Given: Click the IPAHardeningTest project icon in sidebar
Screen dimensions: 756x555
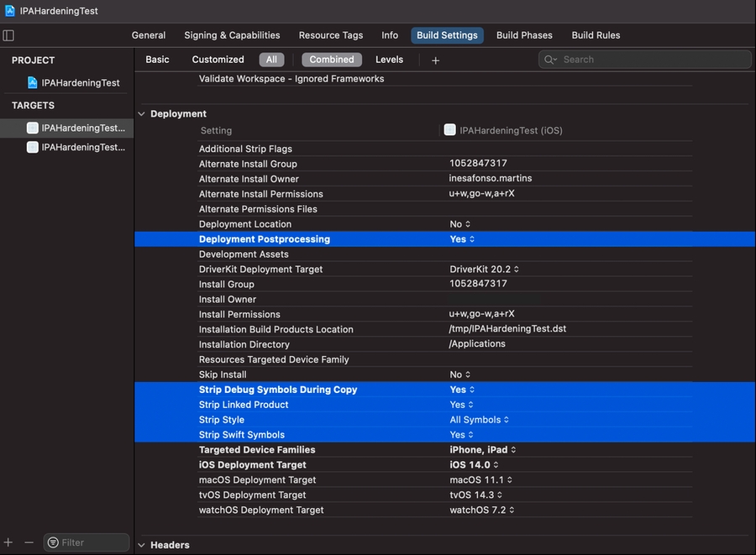Looking at the screenshot, I should coord(33,83).
